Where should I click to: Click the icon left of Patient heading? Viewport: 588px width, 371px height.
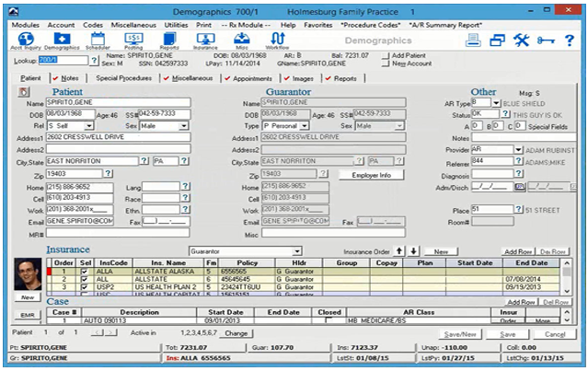point(24,92)
